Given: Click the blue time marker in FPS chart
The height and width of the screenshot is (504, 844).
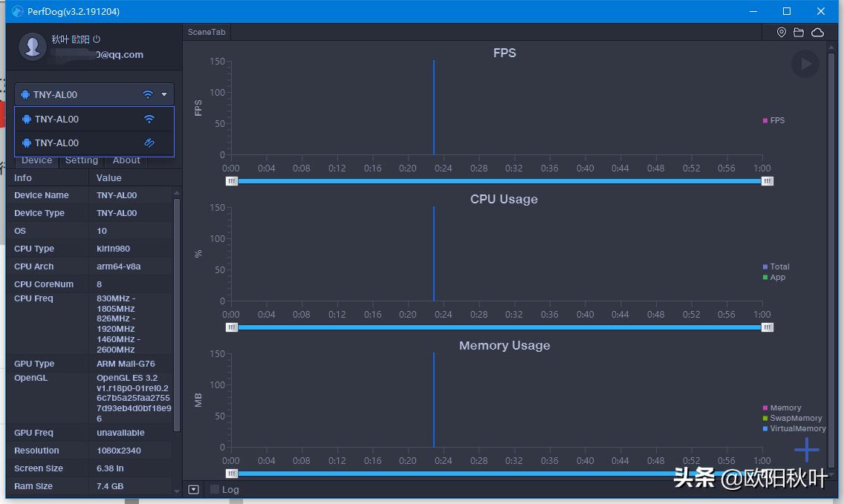Looking at the screenshot, I should [434, 108].
